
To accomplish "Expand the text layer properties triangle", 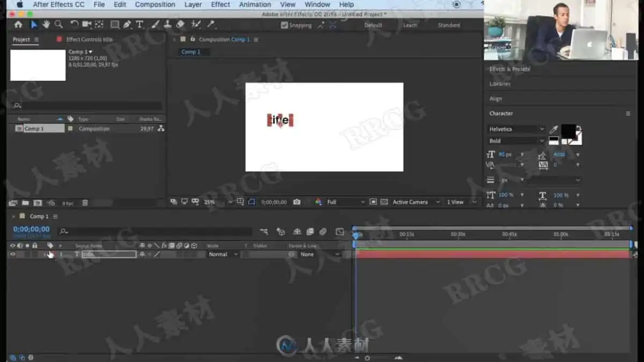I will pyautogui.click(x=45, y=254).
